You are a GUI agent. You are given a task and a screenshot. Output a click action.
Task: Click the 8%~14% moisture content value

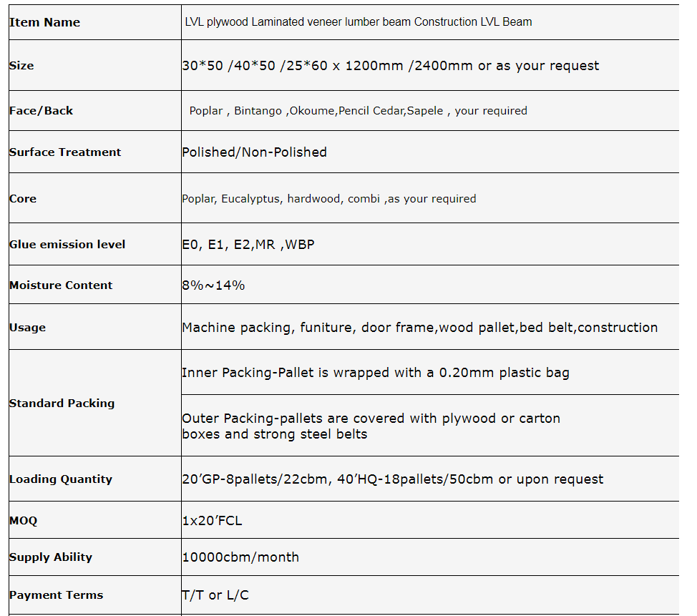(213, 285)
